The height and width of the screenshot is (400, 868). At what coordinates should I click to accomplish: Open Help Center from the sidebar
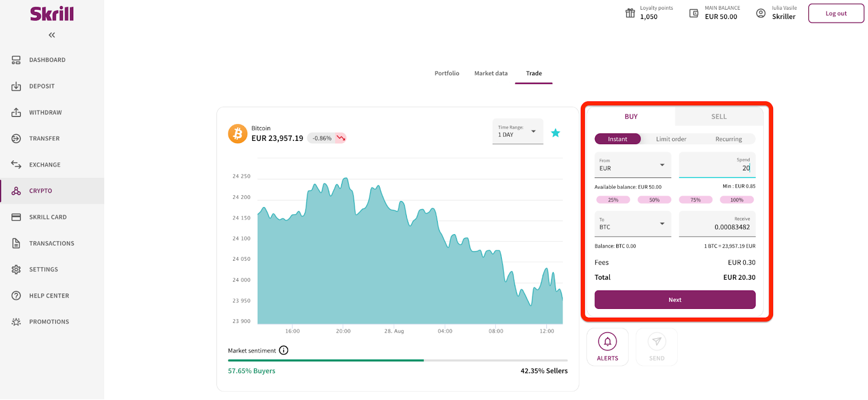52,296
